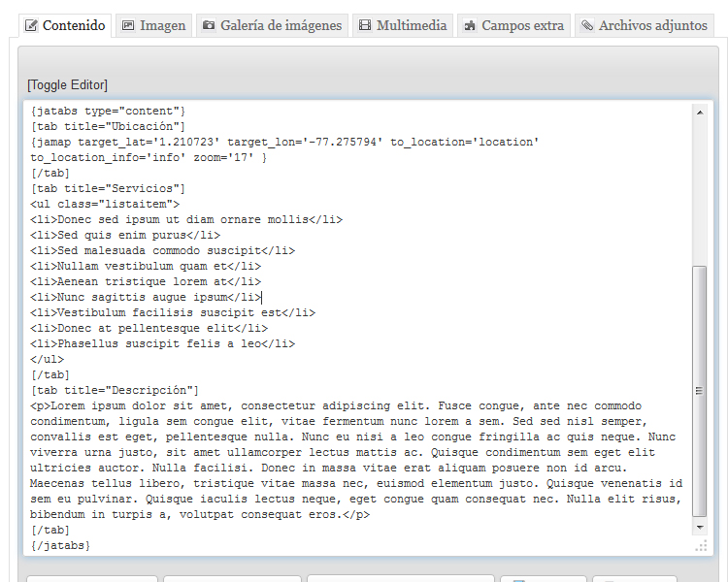This screenshot has width=728, height=582.
Task: Click the line 'Aenean tristique lorem at'
Action: (x=146, y=281)
